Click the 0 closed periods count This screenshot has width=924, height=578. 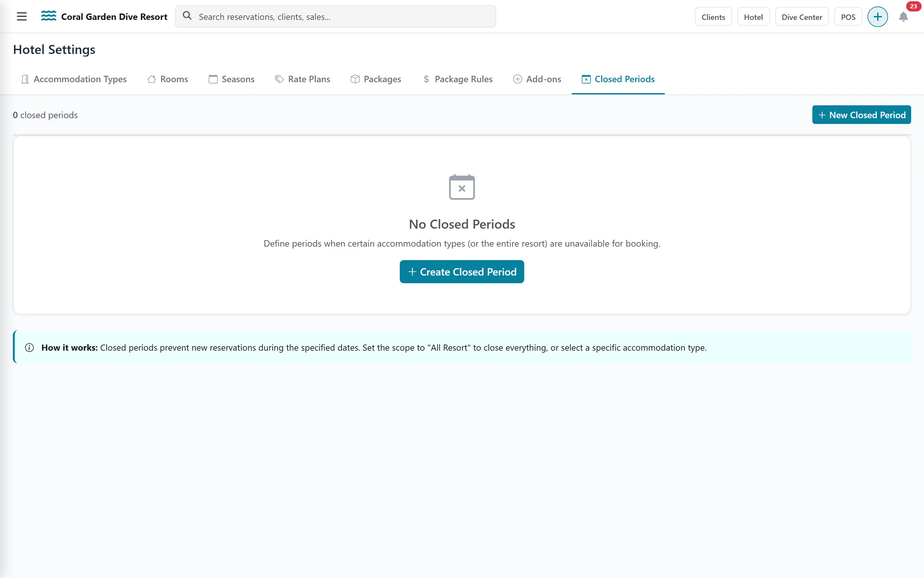point(45,115)
